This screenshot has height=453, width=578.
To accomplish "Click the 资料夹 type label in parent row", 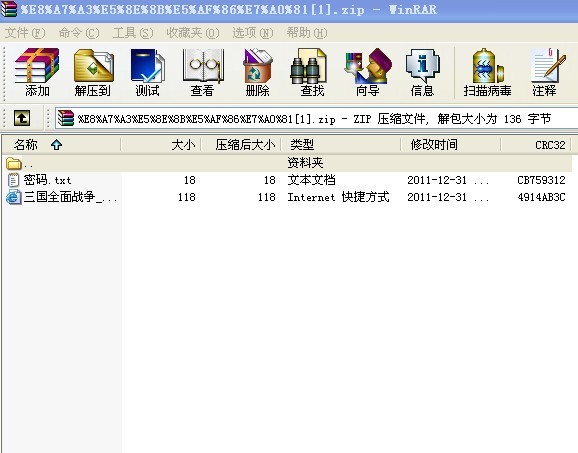I will click(305, 163).
